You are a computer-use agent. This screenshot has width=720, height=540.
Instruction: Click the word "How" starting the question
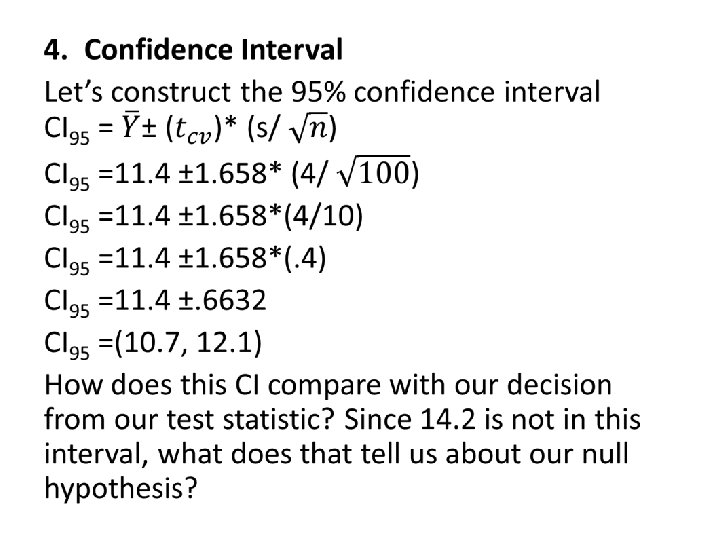(x=73, y=385)
